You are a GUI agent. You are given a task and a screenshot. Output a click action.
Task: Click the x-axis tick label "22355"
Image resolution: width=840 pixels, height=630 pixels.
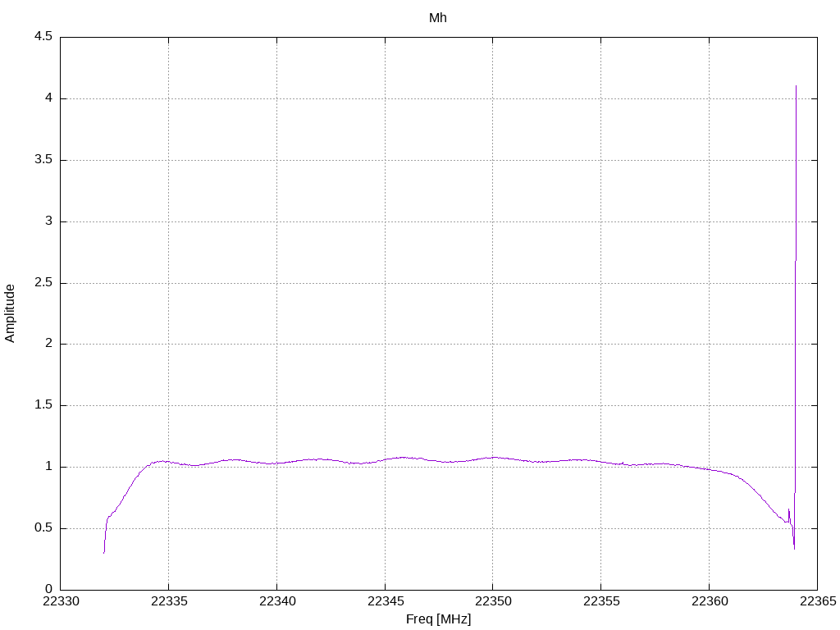[x=601, y=601]
